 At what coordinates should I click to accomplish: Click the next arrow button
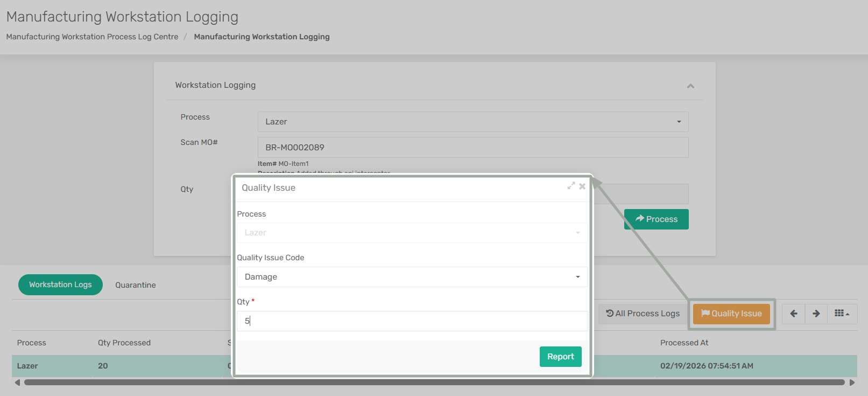[816, 314]
